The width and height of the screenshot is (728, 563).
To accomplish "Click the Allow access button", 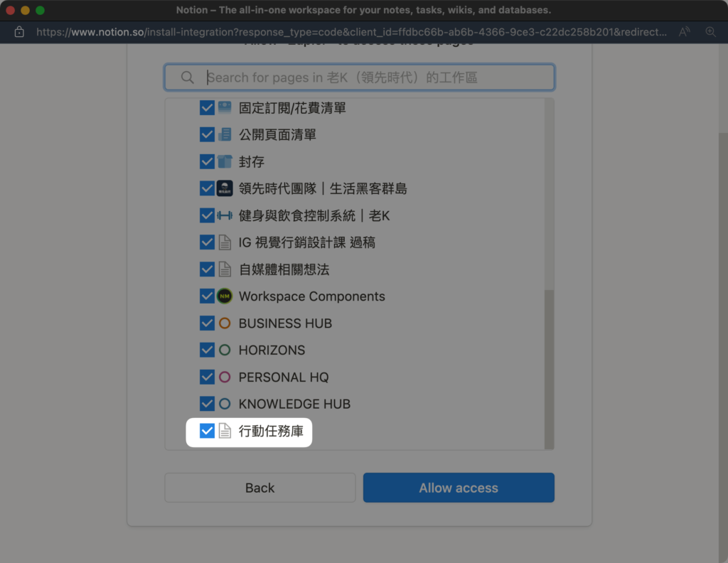I will coord(459,488).
